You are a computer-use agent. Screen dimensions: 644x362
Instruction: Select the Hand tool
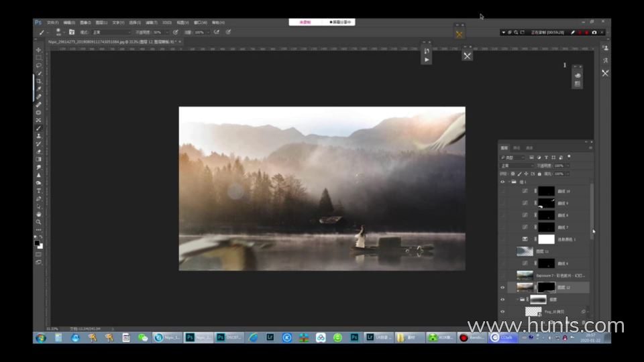click(38, 214)
